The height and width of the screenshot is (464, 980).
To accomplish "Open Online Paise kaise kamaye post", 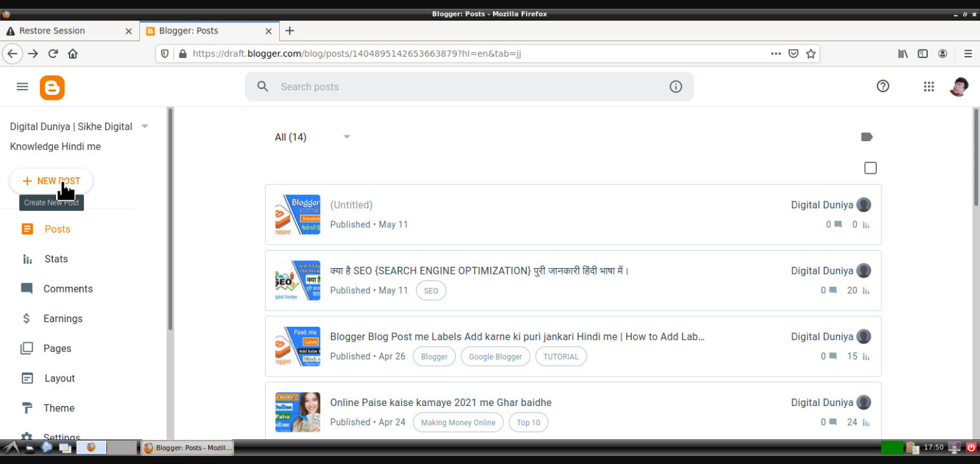I will click(441, 402).
